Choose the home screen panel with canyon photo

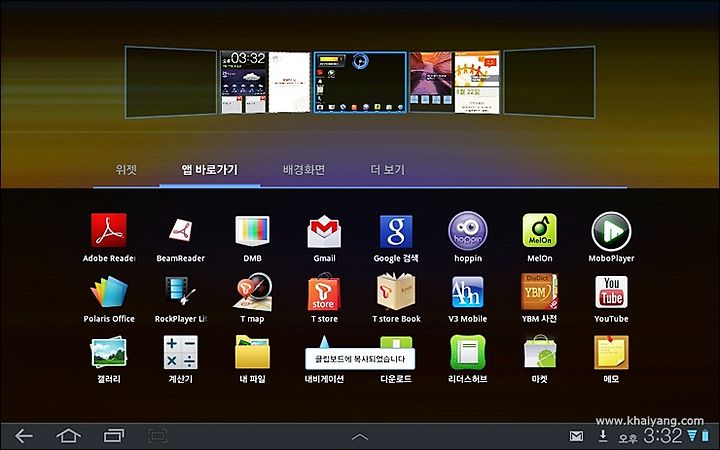click(455, 82)
